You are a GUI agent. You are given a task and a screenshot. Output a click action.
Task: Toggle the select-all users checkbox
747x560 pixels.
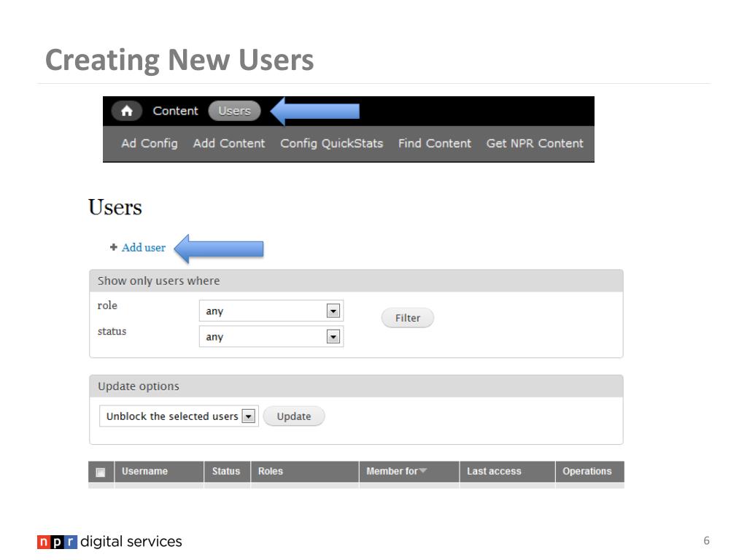(101, 472)
